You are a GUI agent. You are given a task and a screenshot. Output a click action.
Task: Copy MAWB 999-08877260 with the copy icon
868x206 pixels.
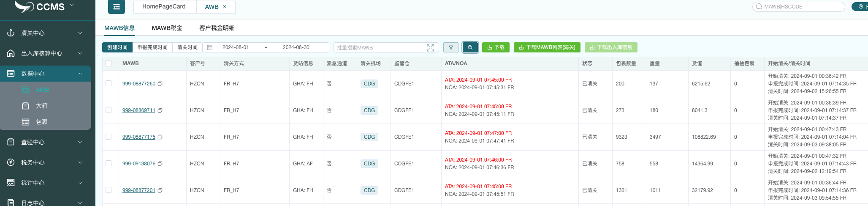click(x=160, y=84)
